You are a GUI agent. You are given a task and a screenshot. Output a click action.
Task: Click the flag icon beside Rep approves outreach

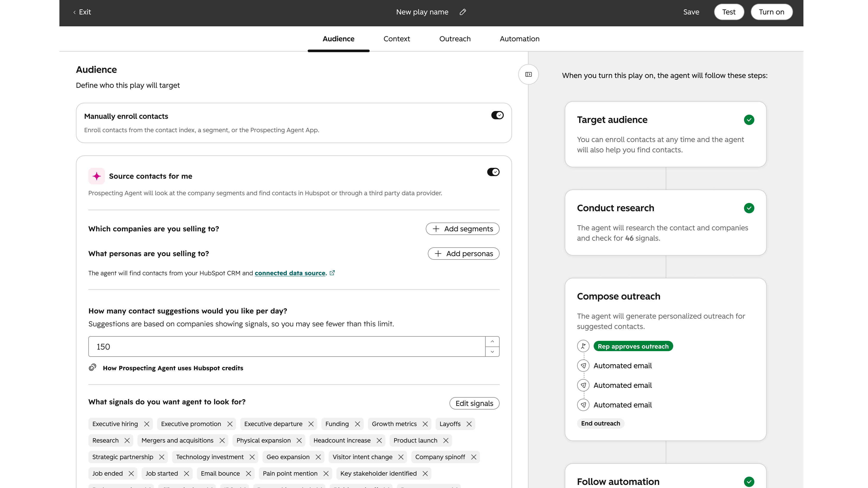(583, 346)
